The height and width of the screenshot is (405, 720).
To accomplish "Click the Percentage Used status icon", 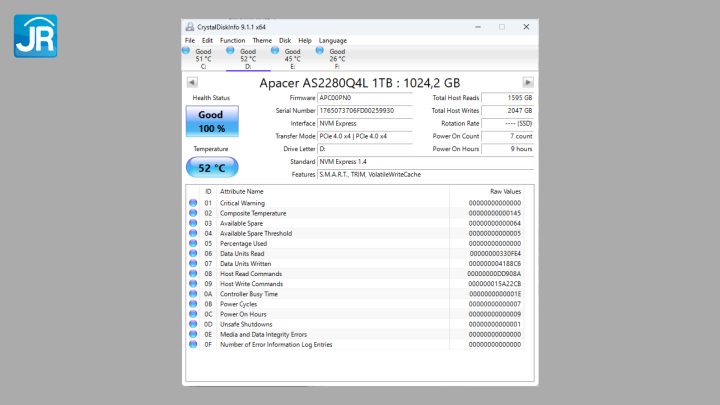I will (x=193, y=243).
